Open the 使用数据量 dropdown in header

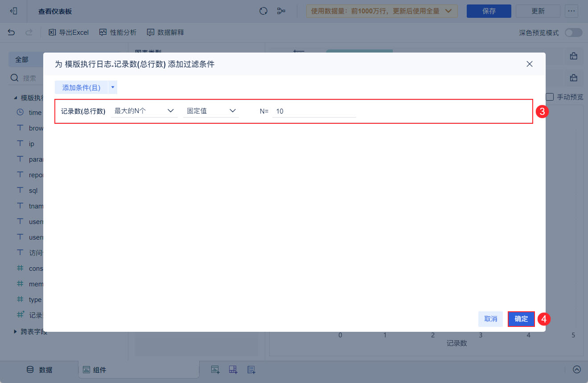[x=382, y=11]
